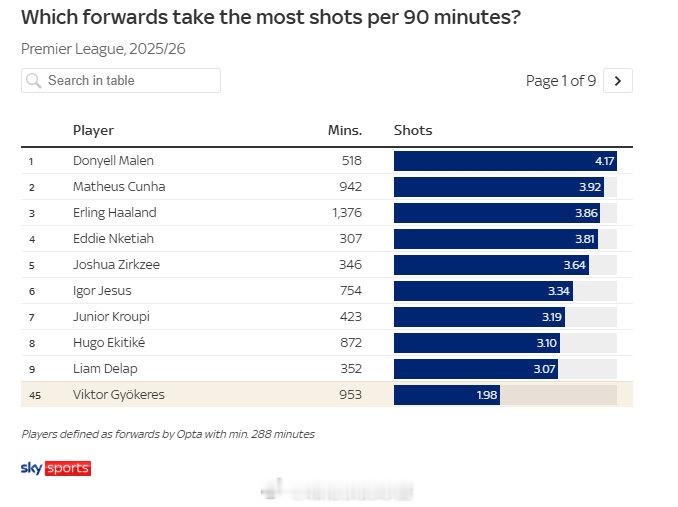Select Hugo Ekitiké player name
Image resolution: width=678 pixels, height=507 pixels.
click(x=112, y=343)
